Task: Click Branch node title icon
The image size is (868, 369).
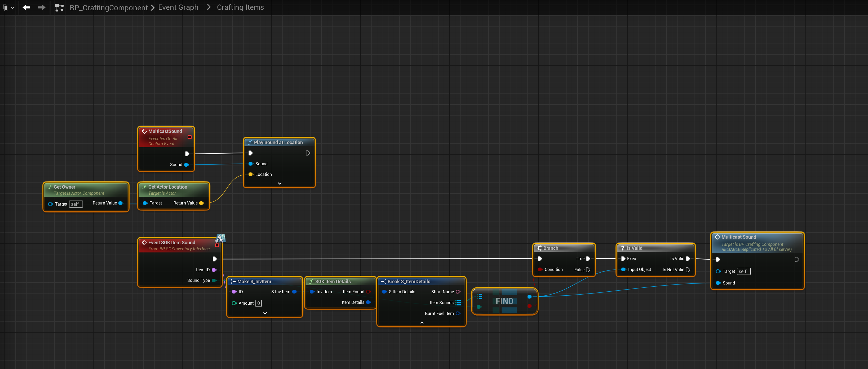Action: pos(539,248)
